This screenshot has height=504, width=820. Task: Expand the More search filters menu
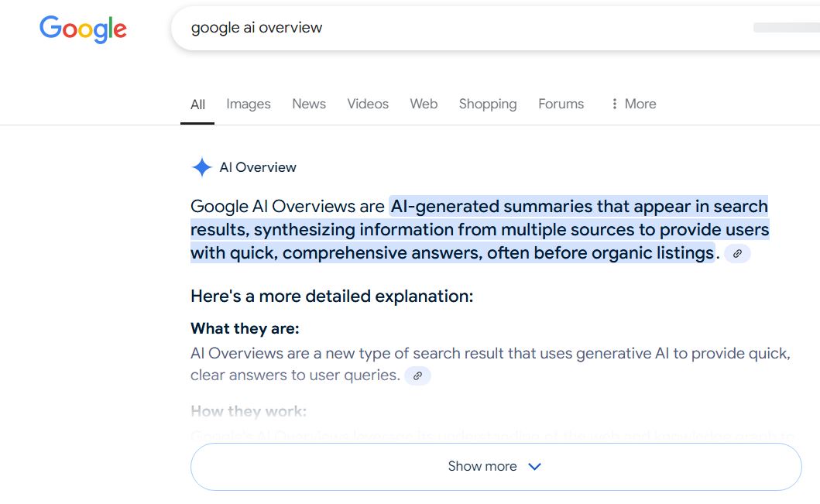click(633, 104)
